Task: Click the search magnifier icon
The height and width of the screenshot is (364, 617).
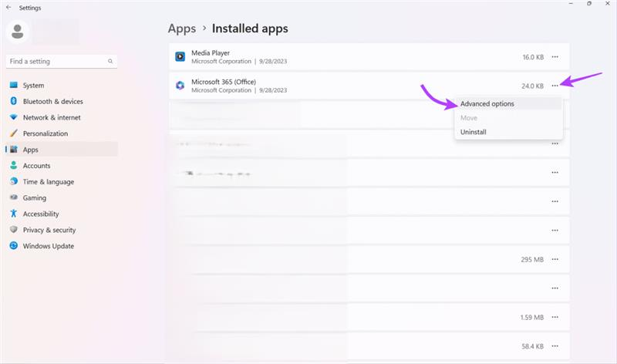Action: [110, 62]
